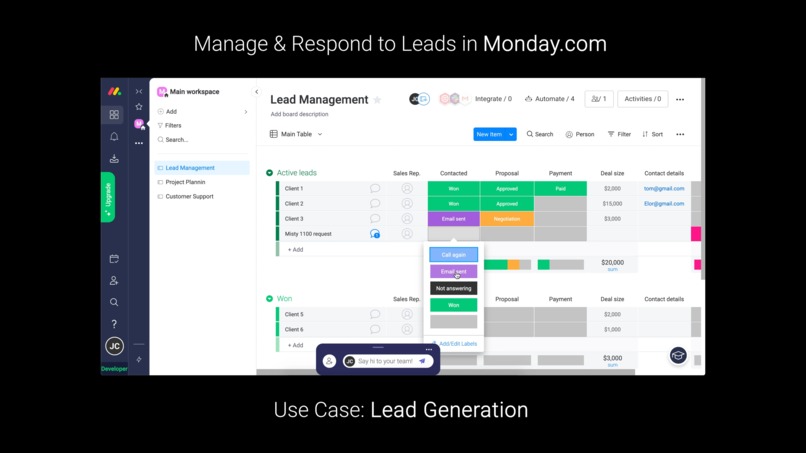The height and width of the screenshot is (453, 806).
Task: Click the green Upgrade button
Action: 108,197
